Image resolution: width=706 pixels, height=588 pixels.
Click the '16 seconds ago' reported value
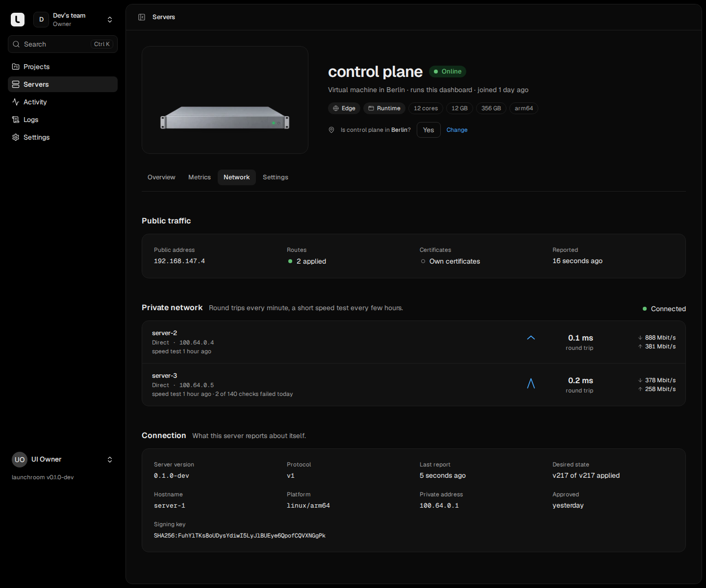click(578, 261)
